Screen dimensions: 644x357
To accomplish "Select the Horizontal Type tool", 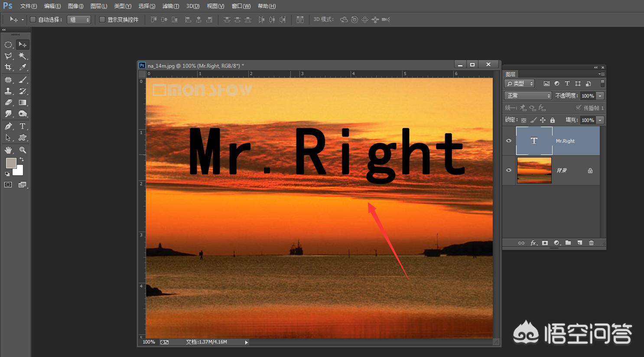I will 23,126.
